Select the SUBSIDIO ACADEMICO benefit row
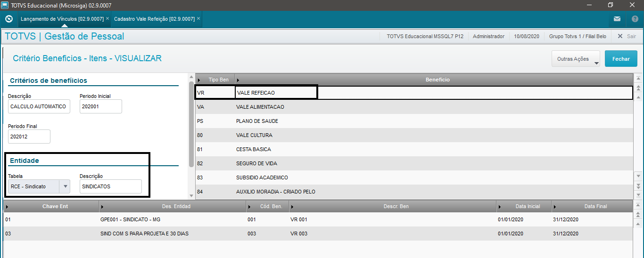Image resolution: width=644 pixels, height=258 pixels. point(414,177)
